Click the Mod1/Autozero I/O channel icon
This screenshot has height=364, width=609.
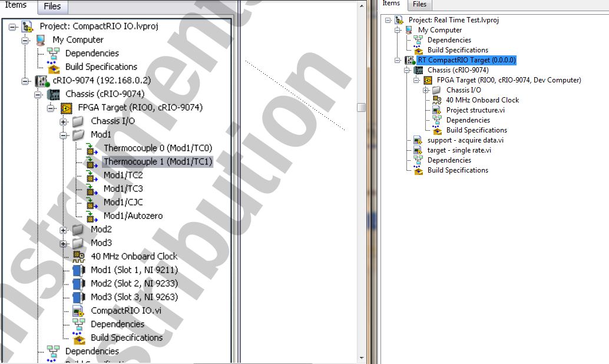(92, 217)
